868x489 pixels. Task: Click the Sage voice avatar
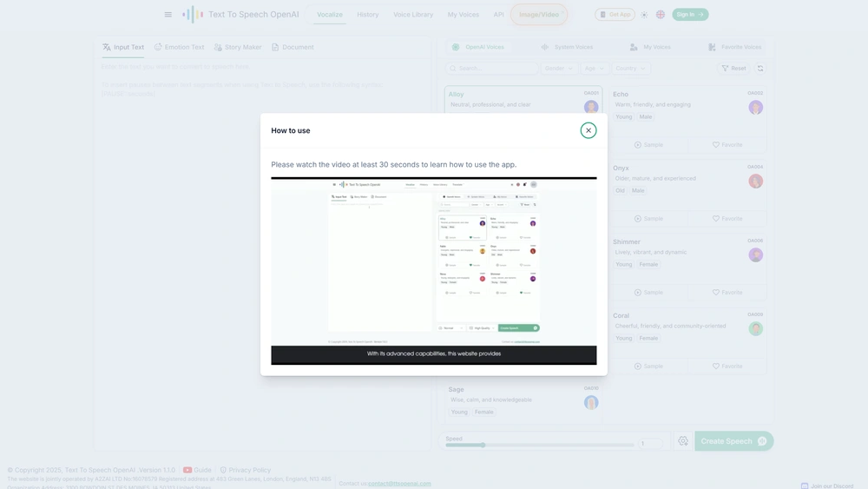pos(591,403)
